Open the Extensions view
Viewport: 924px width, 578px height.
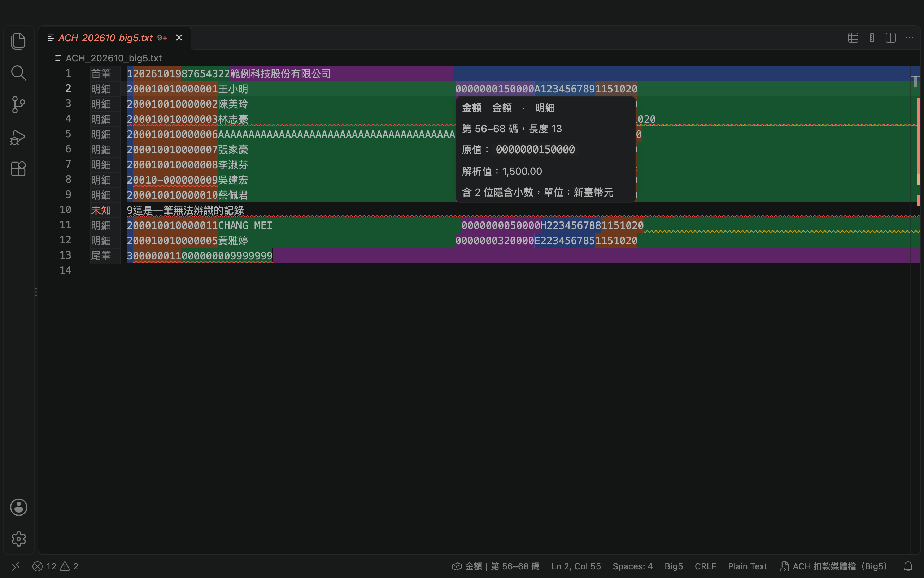[x=18, y=169]
